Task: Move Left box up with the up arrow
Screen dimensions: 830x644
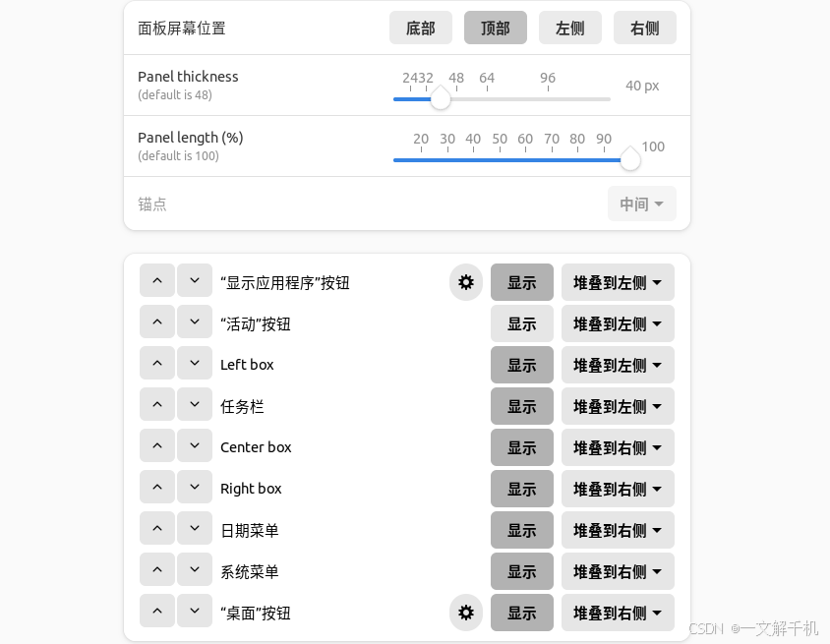Action: tap(156, 364)
